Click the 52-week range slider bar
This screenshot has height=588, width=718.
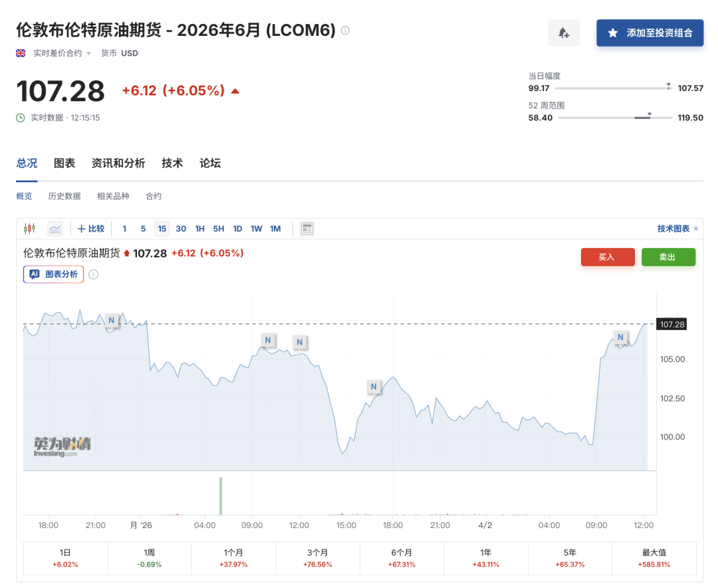coord(606,118)
